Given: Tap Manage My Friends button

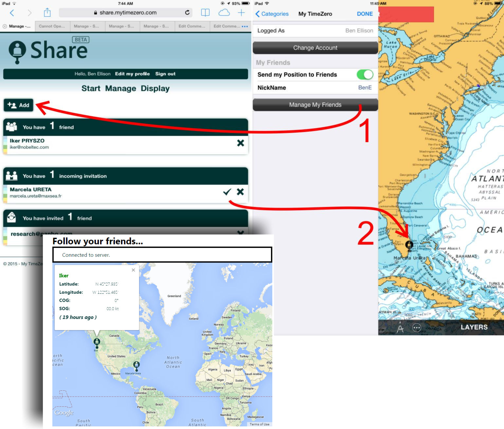Looking at the screenshot, I should (x=315, y=105).
